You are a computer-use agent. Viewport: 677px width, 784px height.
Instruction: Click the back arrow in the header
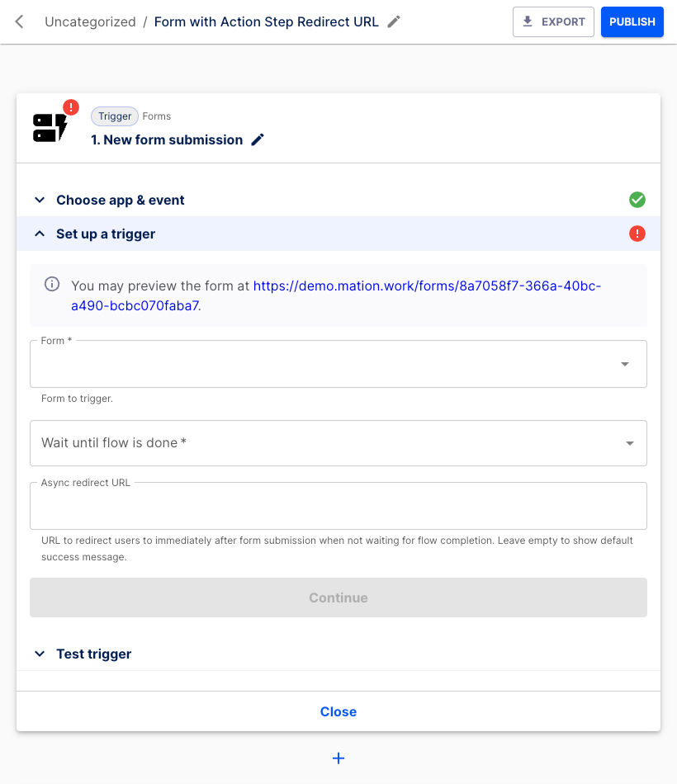click(19, 21)
